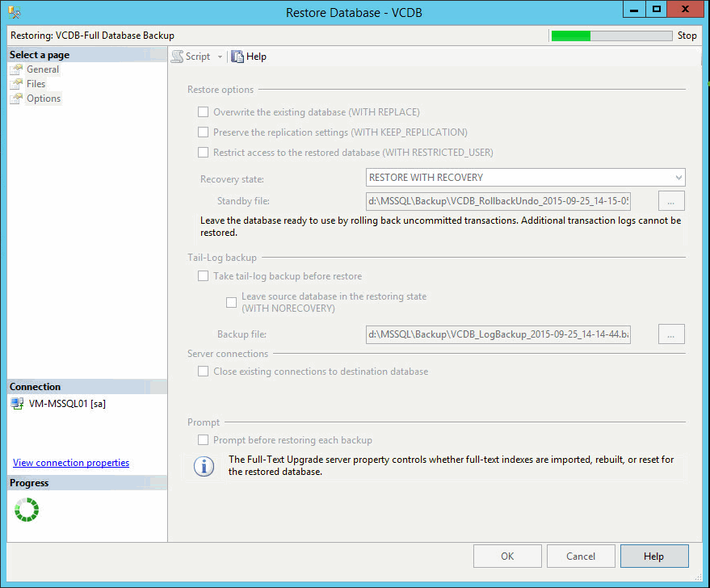710x588 pixels.
Task: Open View connection properties link
Action: tap(71, 463)
